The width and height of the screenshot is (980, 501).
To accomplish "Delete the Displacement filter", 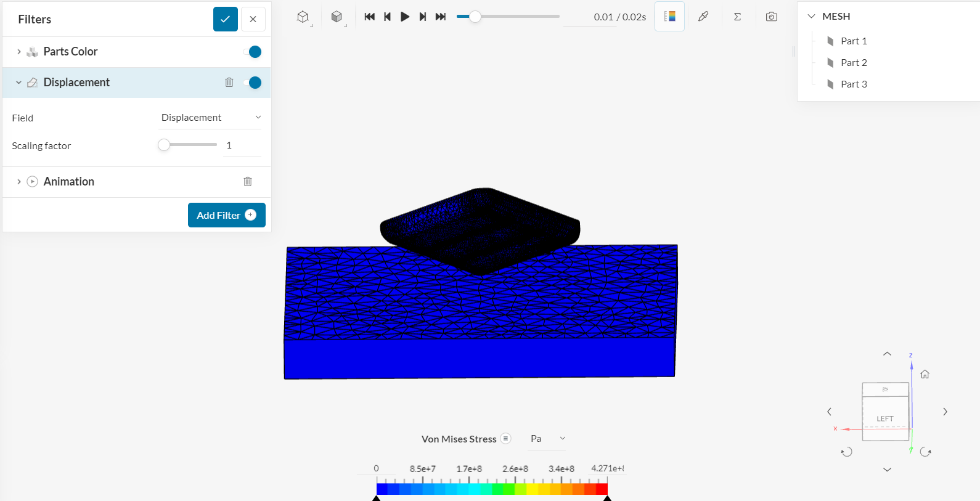I will (x=229, y=83).
